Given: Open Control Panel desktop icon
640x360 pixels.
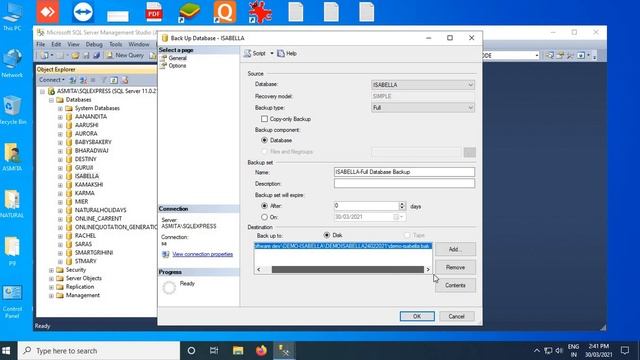Looking at the screenshot, I should coord(12,302).
